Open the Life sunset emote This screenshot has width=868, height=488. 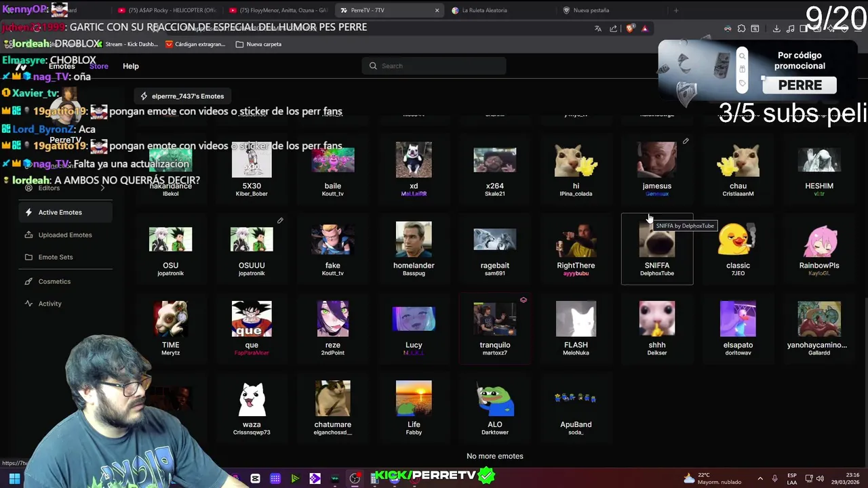[414, 408]
